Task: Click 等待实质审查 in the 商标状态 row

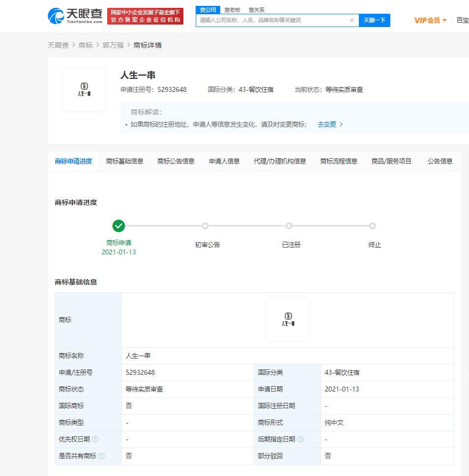Action: [144, 389]
